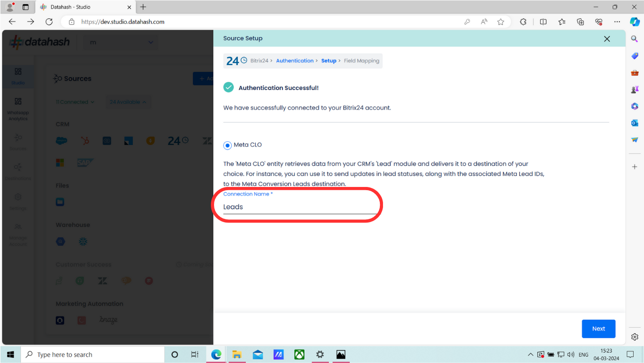Open Microsoft Edge from the taskbar
The image size is (644, 363).
click(x=216, y=354)
